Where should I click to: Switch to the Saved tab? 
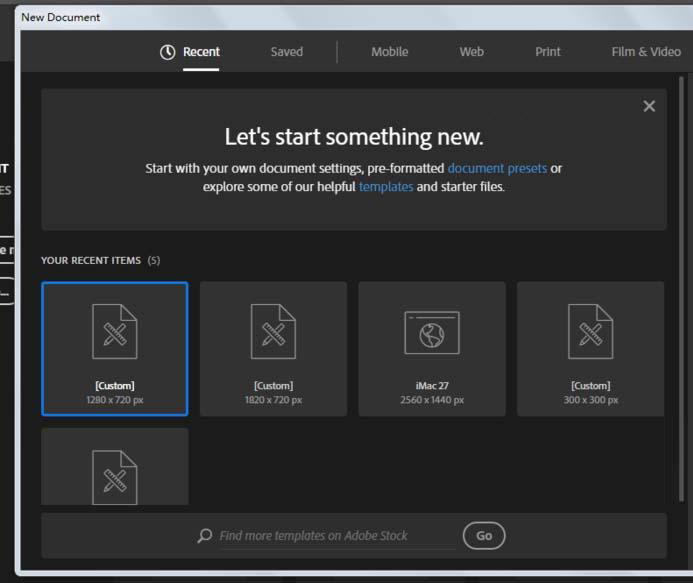286,52
